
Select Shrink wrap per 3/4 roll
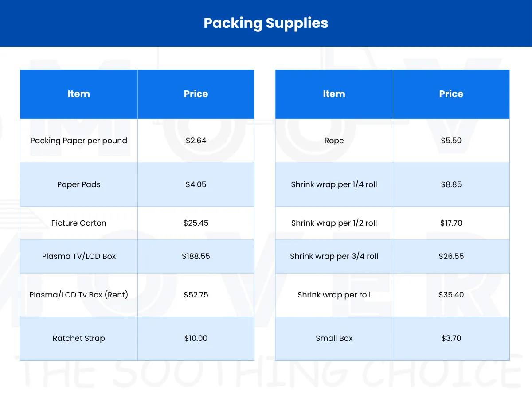(334, 256)
